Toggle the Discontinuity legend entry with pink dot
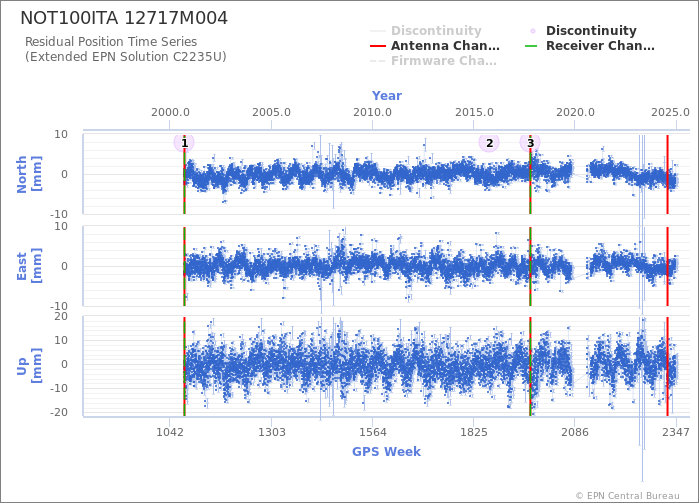Image resolution: width=700 pixels, height=504 pixels. point(582,30)
